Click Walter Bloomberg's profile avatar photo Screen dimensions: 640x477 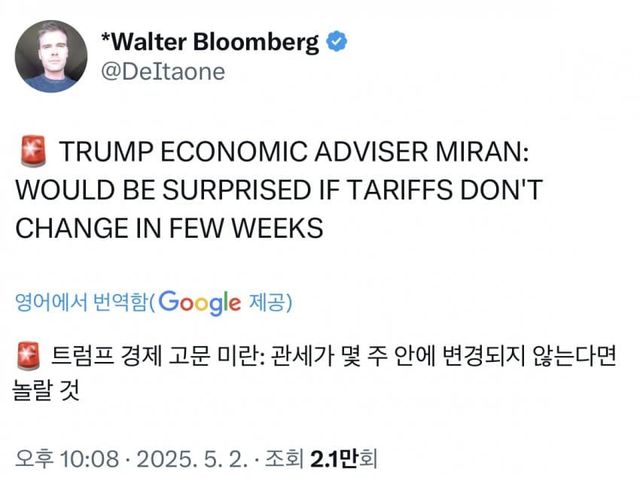[50, 56]
